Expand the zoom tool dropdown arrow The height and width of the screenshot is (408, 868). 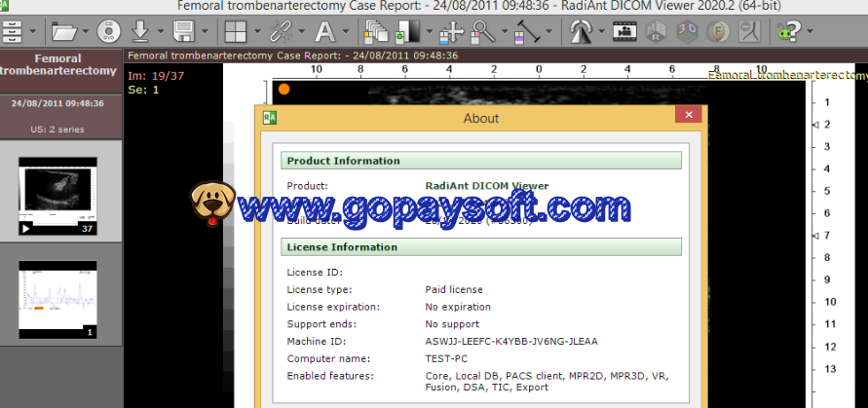[505, 31]
